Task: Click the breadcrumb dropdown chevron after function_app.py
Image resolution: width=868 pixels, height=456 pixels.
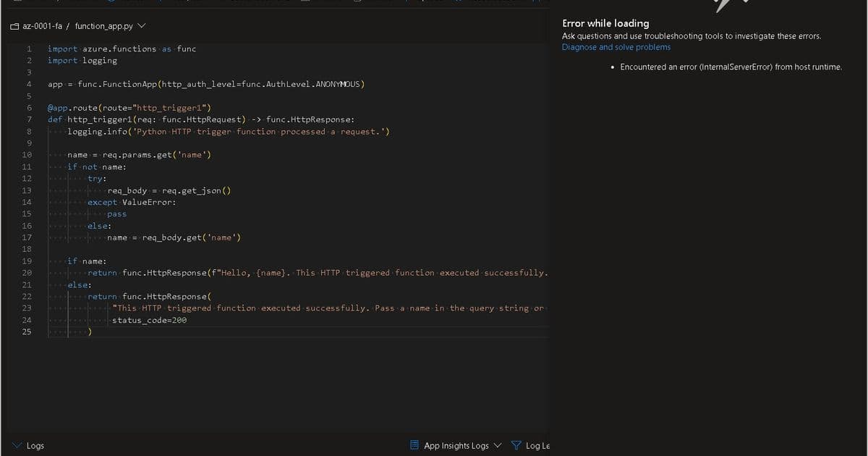Action: [140, 24]
